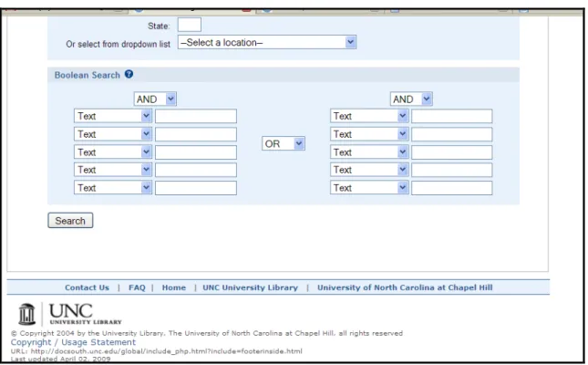This screenshot has width=588, height=365.
Task: Open the right group AND operator dropdown
Action: (411, 99)
